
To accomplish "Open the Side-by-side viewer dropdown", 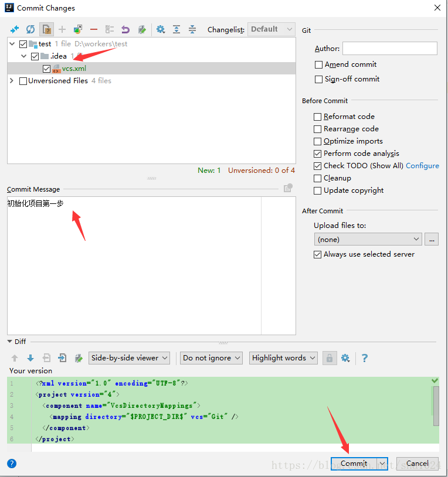I will pos(129,358).
